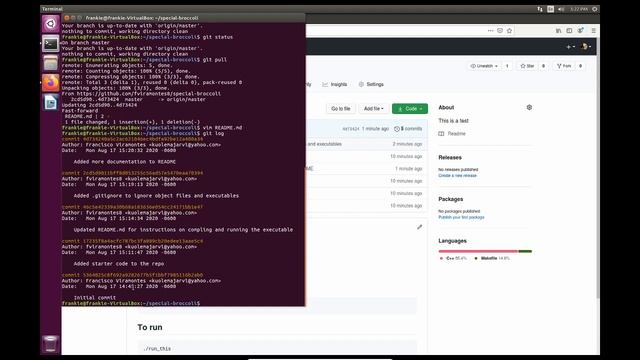640x360 pixels.
Task: Click fork count next to Fork
Action: coord(580,66)
